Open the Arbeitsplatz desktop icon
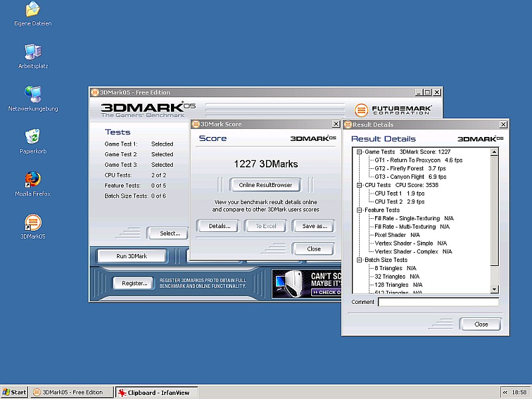The height and width of the screenshot is (399, 532). click(x=33, y=57)
